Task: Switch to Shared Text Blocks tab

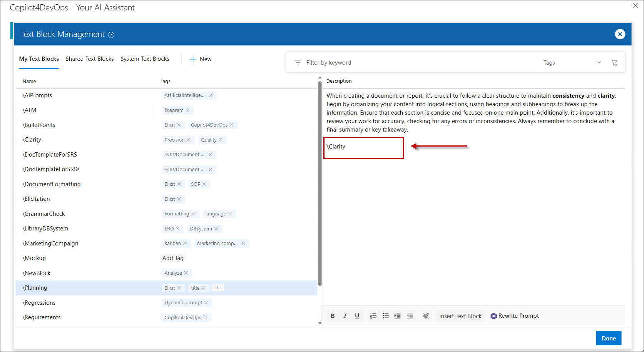Action: pyautogui.click(x=90, y=59)
